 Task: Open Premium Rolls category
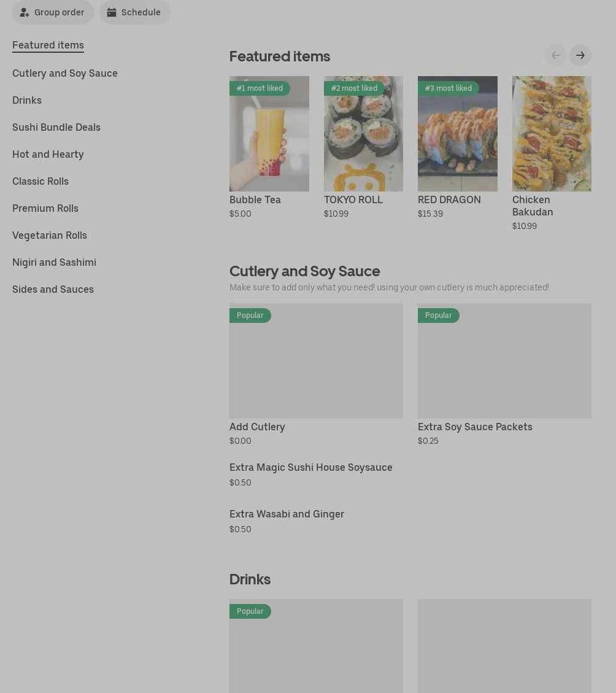(45, 208)
